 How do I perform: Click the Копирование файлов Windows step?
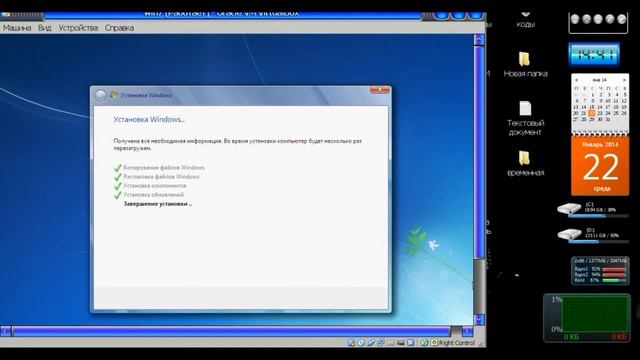[164, 167]
